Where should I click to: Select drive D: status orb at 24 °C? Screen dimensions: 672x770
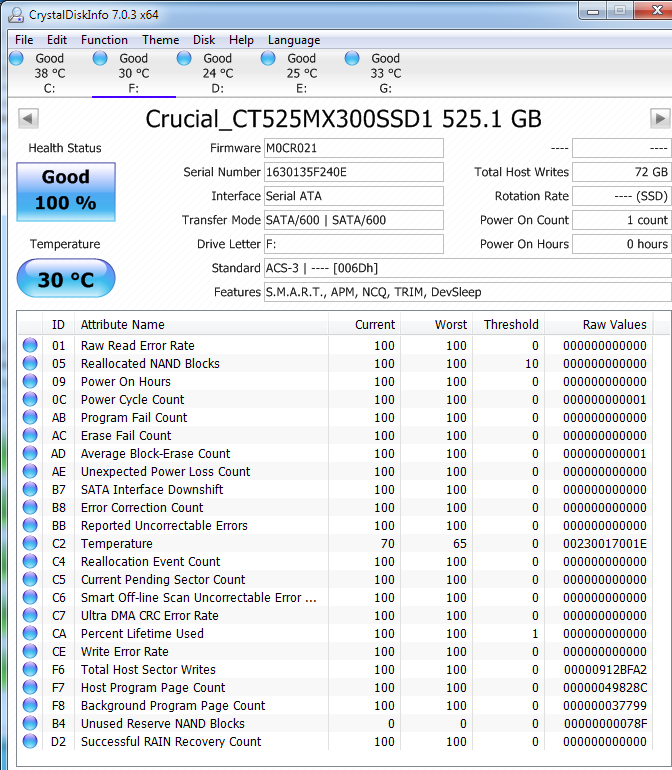(184, 59)
